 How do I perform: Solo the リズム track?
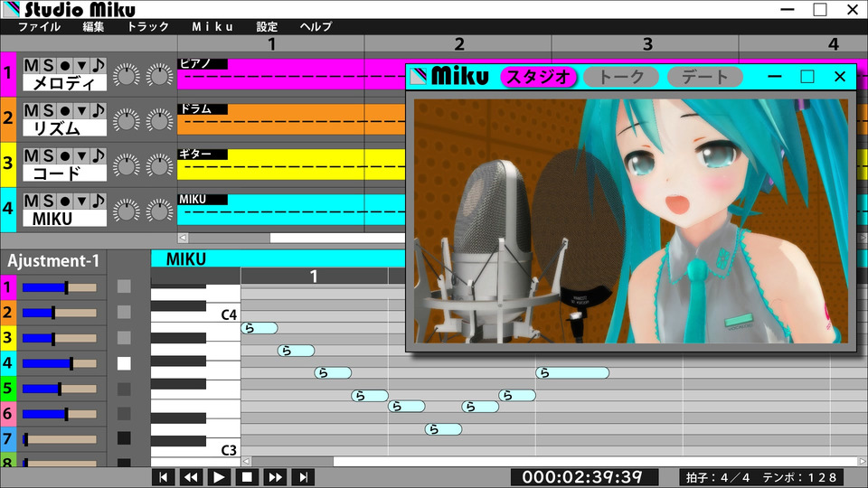48,110
